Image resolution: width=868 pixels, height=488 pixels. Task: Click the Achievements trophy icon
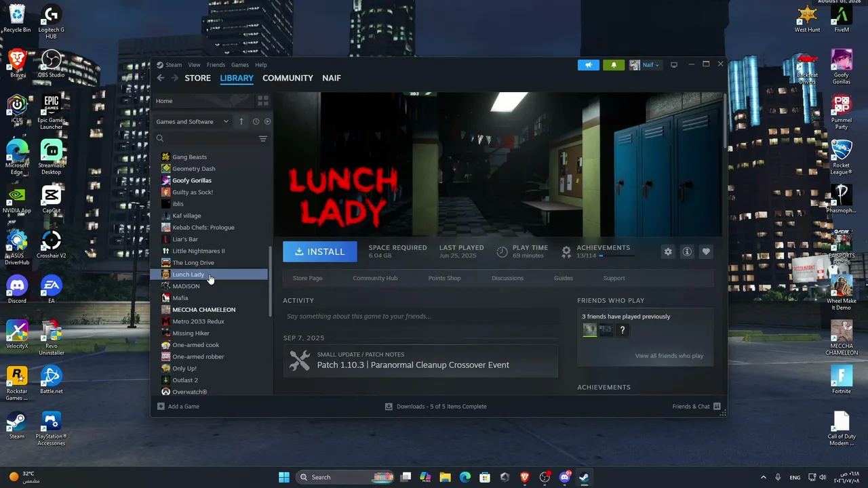[x=566, y=251]
